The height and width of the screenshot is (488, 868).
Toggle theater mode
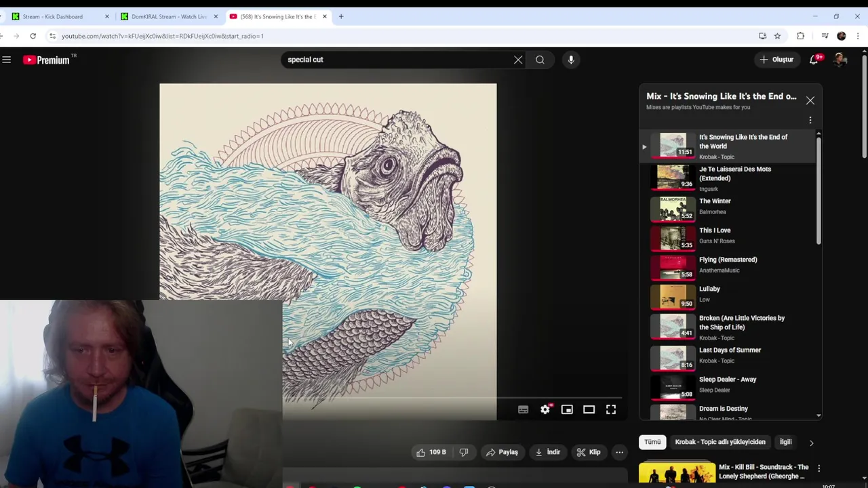589,409
